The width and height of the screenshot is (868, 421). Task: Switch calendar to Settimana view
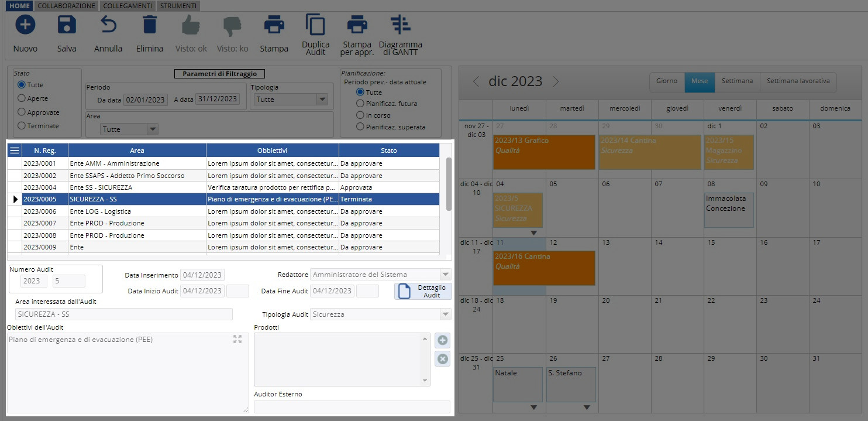pyautogui.click(x=736, y=81)
